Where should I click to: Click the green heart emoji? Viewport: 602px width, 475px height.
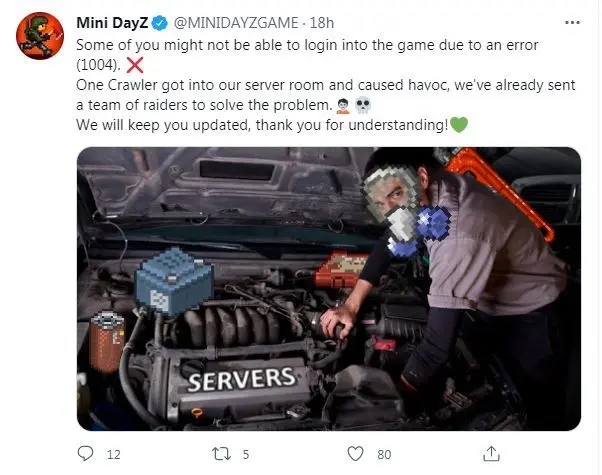pos(459,125)
